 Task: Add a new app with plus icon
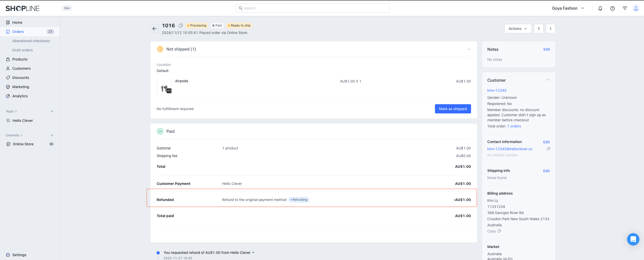[52, 111]
